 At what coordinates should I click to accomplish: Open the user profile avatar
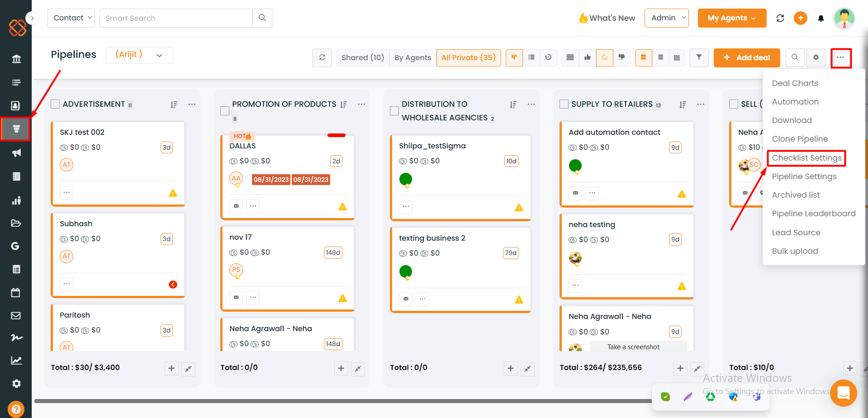tap(844, 18)
